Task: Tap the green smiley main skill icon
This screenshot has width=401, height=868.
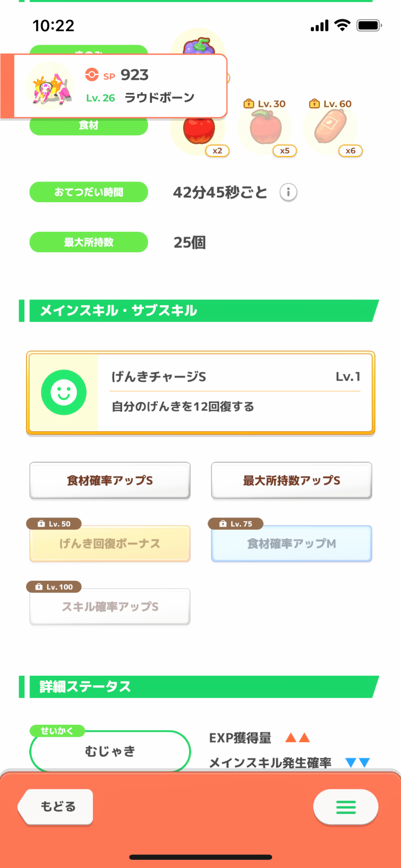Action: click(64, 392)
